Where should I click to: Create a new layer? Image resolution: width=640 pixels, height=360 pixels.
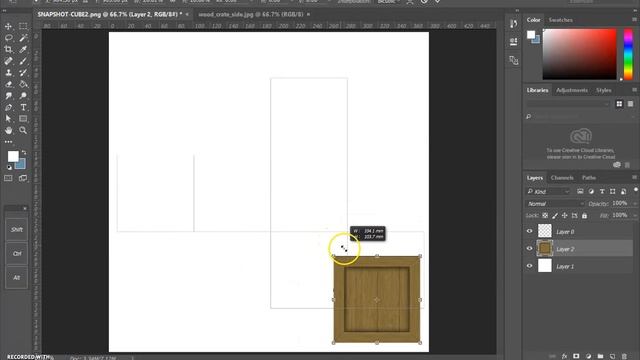pos(612,356)
